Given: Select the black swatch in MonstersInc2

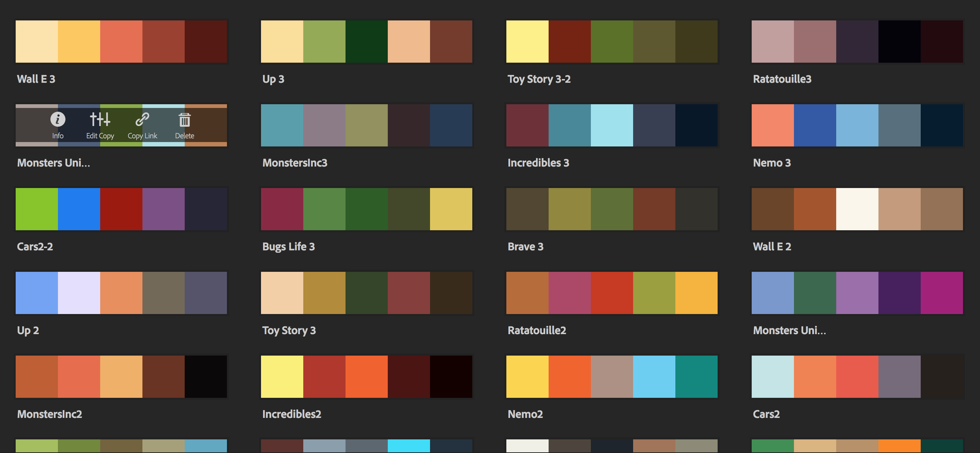Looking at the screenshot, I should (x=206, y=377).
